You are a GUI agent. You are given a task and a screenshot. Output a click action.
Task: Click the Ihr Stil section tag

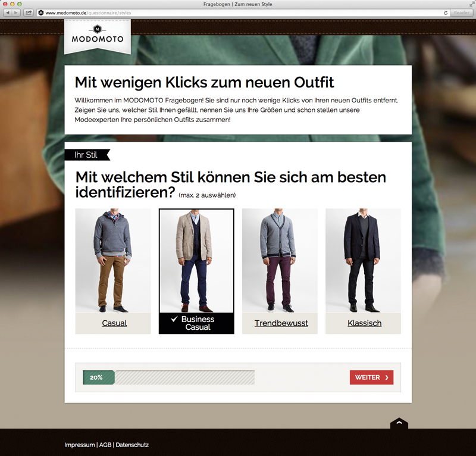87,155
